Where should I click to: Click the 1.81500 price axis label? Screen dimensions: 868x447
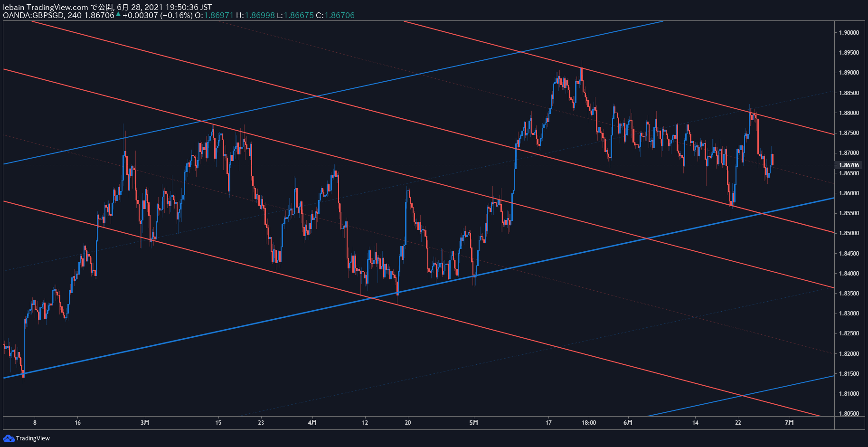(849, 374)
